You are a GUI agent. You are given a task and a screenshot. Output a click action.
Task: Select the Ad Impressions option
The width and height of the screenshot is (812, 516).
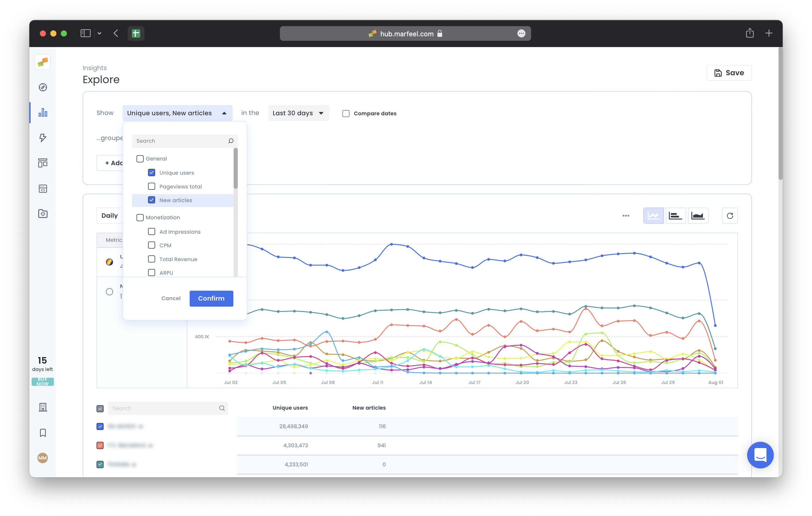pos(152,232)
